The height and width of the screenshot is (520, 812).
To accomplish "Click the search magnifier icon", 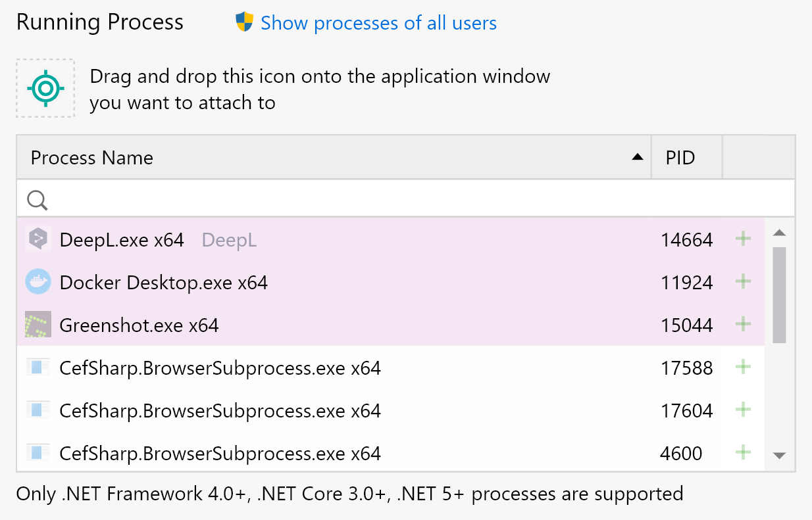I will pyautogui.click(x=38, y=200).
